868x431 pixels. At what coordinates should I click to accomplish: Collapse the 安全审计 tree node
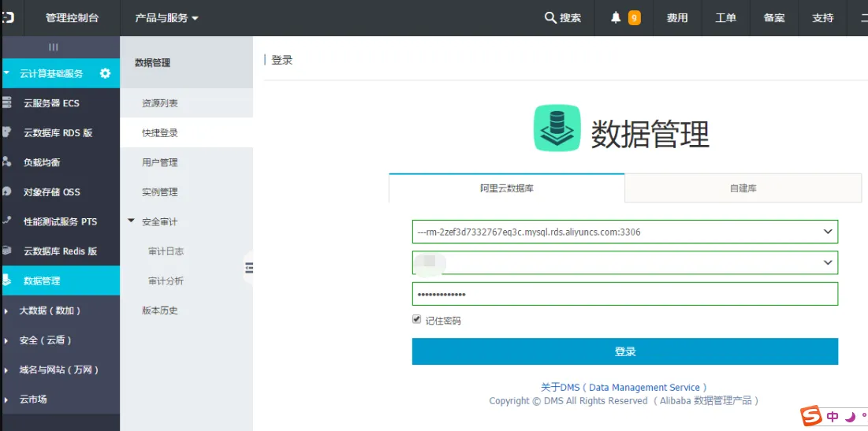point(131,221)
